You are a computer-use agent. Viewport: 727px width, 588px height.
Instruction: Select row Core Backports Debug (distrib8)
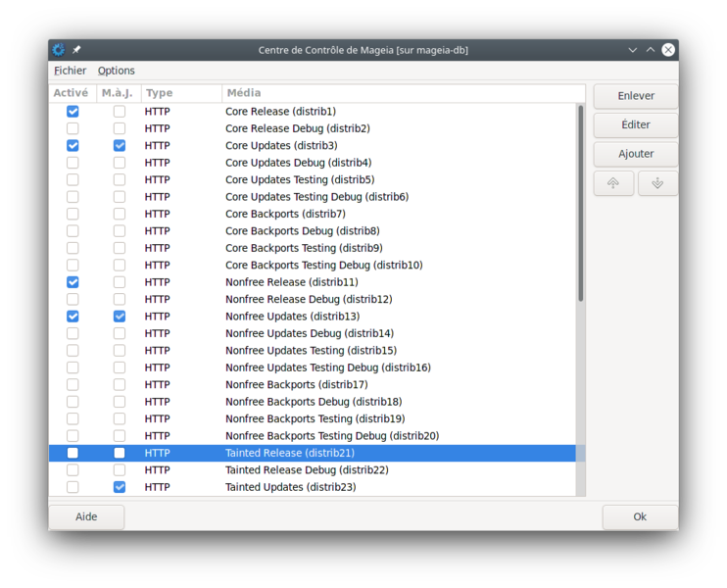click(313, 231)
